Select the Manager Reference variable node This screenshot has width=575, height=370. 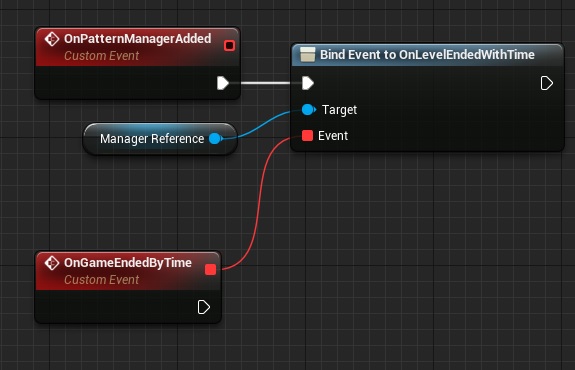[x=160, y=139]
